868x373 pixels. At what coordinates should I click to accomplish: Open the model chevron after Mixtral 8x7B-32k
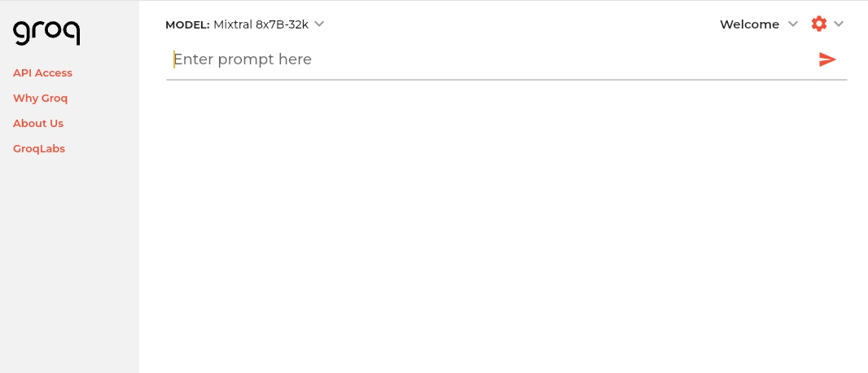319,24
